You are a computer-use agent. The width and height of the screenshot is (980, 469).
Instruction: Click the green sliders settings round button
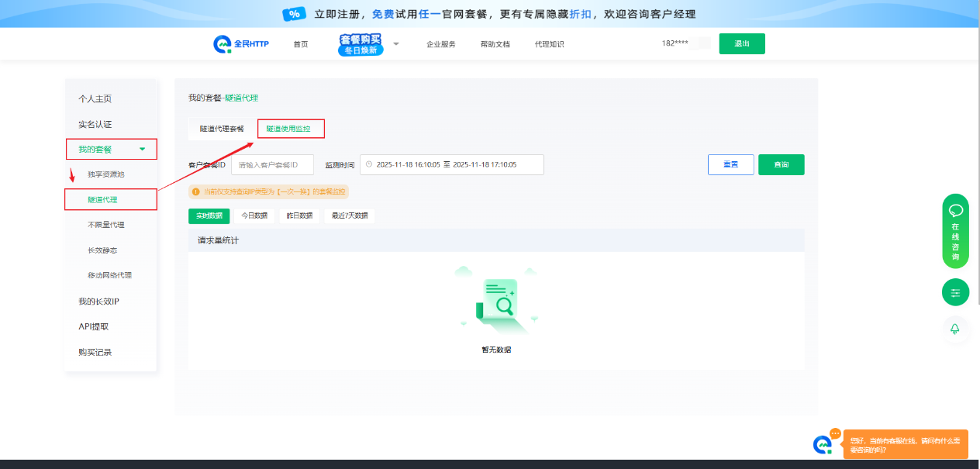[x=955, y=292]
